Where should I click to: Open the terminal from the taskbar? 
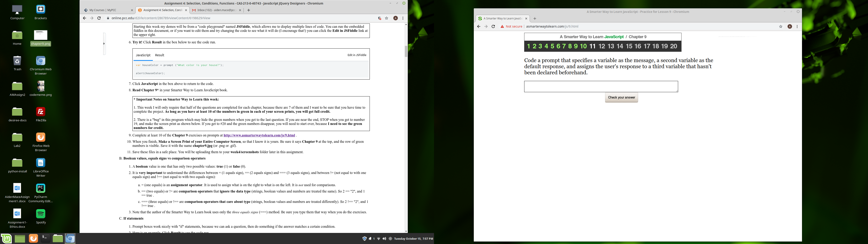tap(45, 239)
